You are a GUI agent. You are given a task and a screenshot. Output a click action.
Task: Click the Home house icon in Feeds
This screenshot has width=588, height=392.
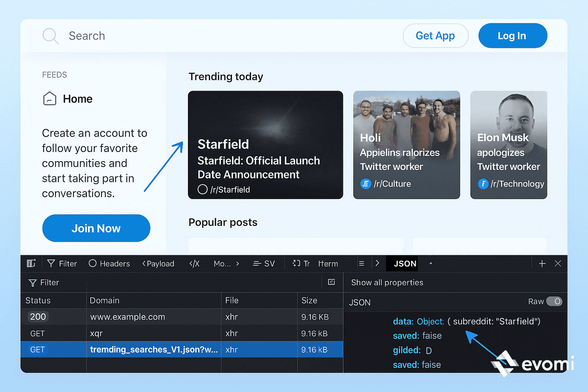[x=50, y=99]
